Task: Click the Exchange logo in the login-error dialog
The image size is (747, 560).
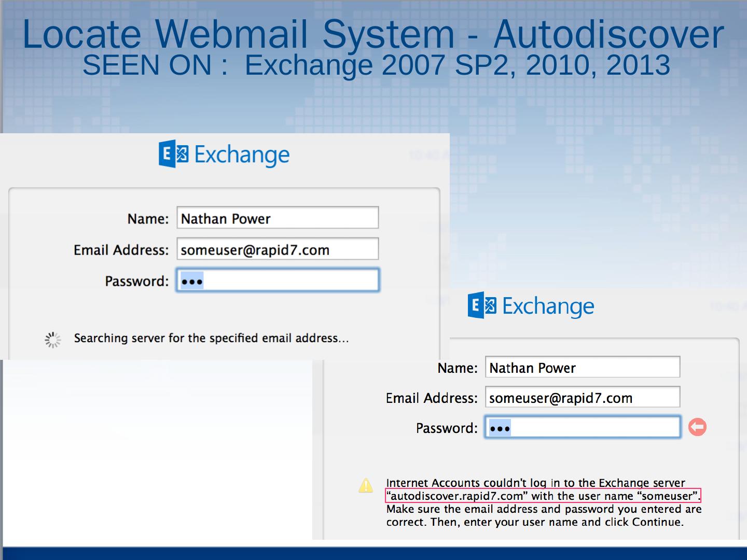Action: pyautogui.click(x=531, y=305)
